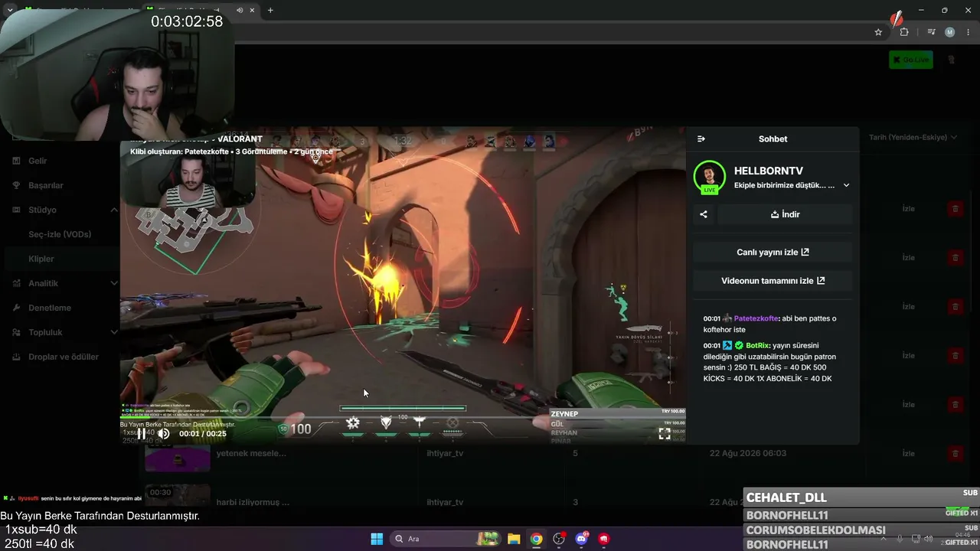Screen dimensions: 980x551
Task: Click BotRix's username in chat
Action: [x=757, y=345]
